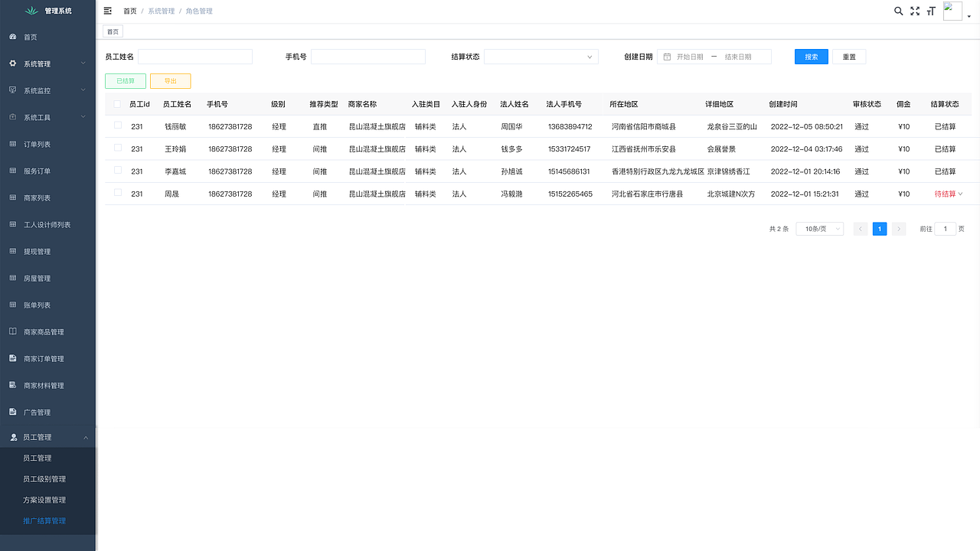Click the book icon beside 商家商品管理
Image resolution: width=980 pixels, height=551 pixels.
(12, 331)
